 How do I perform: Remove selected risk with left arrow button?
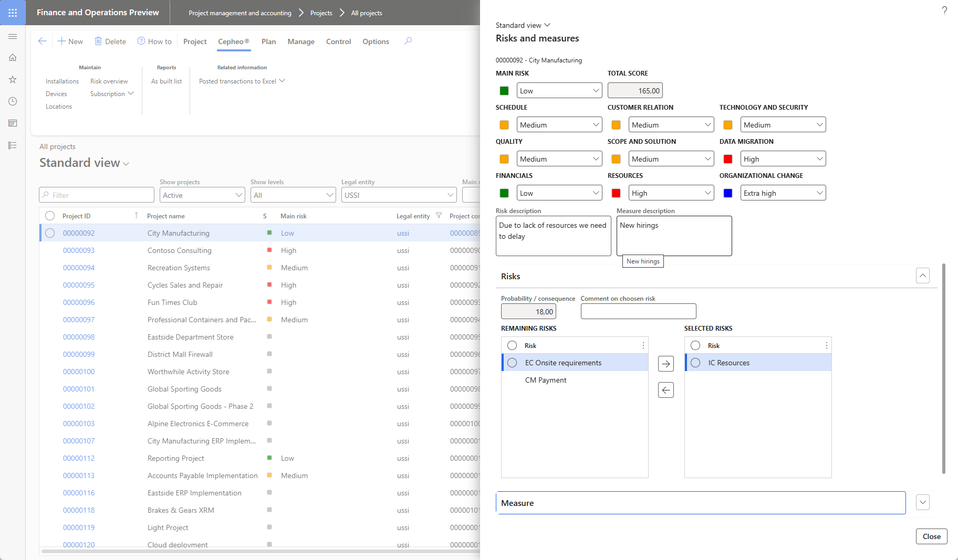[x=666, y=390]
